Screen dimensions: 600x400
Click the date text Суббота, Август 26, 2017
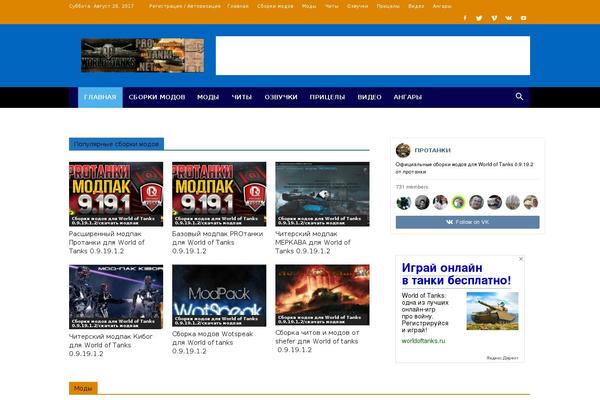click(101, 6)
